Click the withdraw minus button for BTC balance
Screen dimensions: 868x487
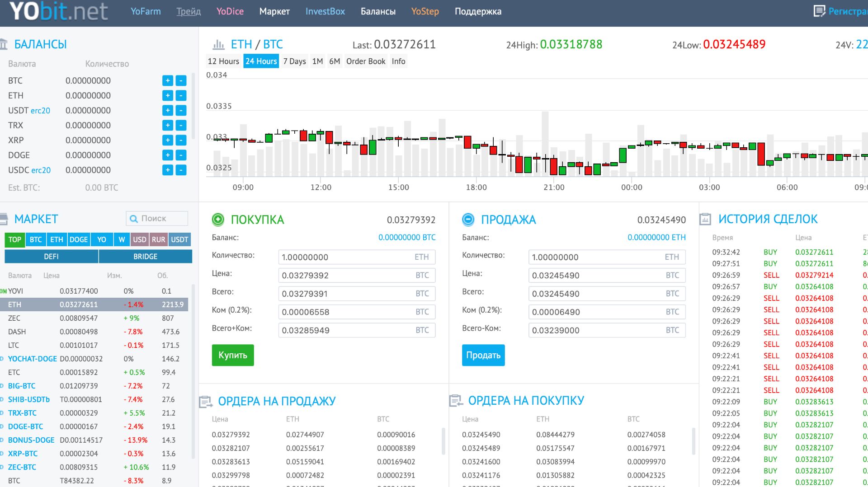[181, 80]
